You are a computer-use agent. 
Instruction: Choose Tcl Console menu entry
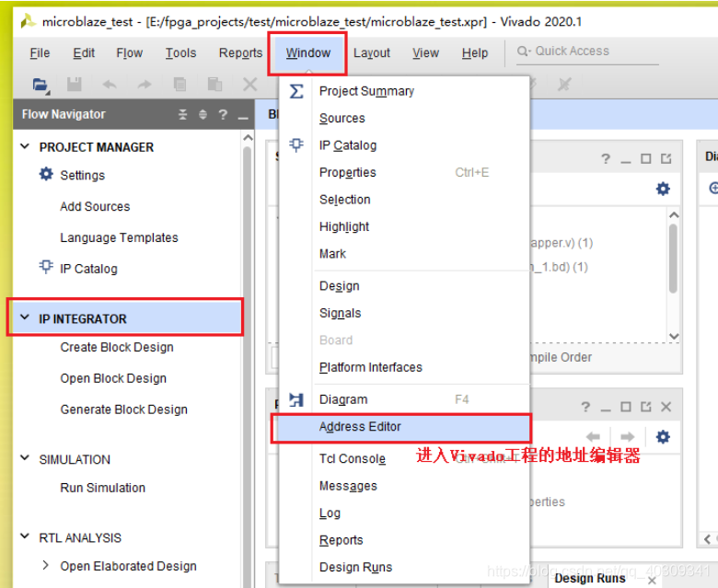pyautogui.click(x=404, y=458)
